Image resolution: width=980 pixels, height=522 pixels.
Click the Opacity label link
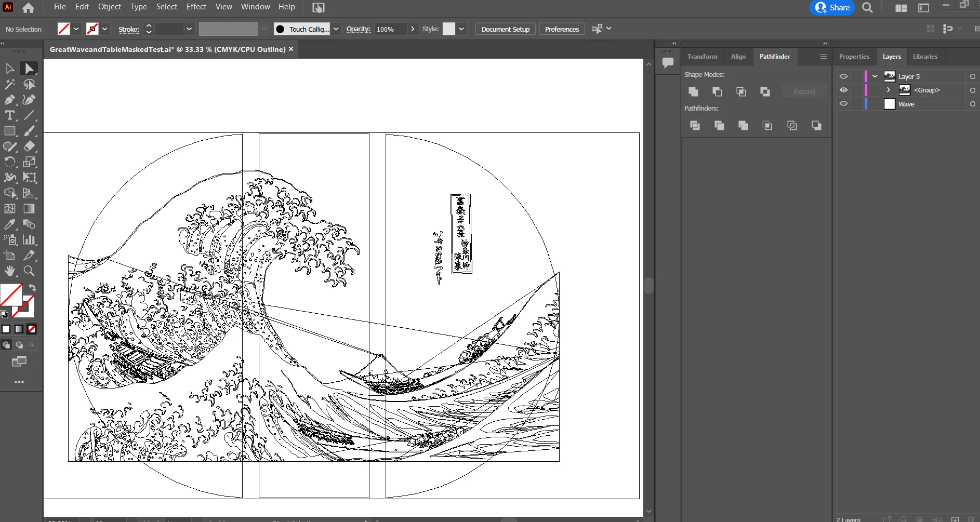coord(359,30)
